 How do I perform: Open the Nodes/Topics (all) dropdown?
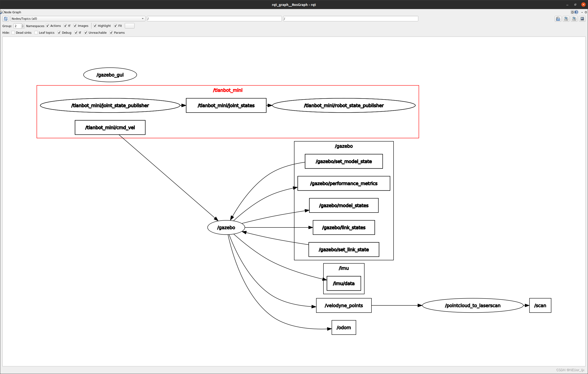click(x=78, y=19)
